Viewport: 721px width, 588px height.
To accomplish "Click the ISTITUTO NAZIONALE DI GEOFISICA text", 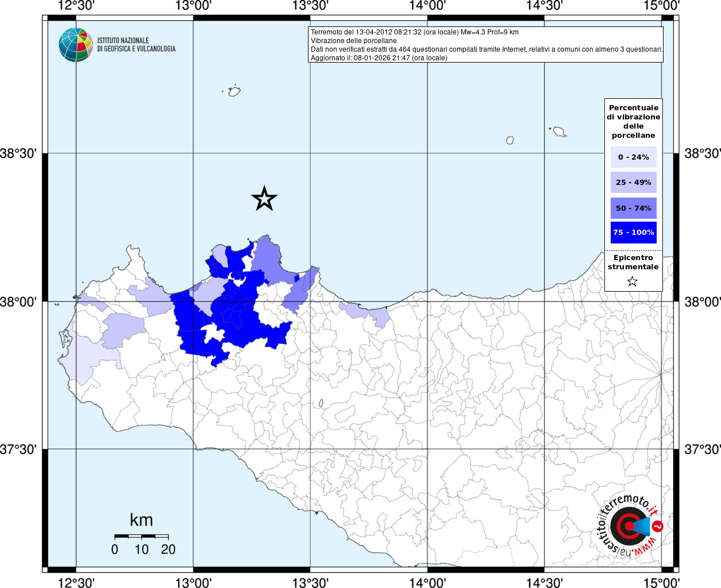I will [x=136, y=45].
